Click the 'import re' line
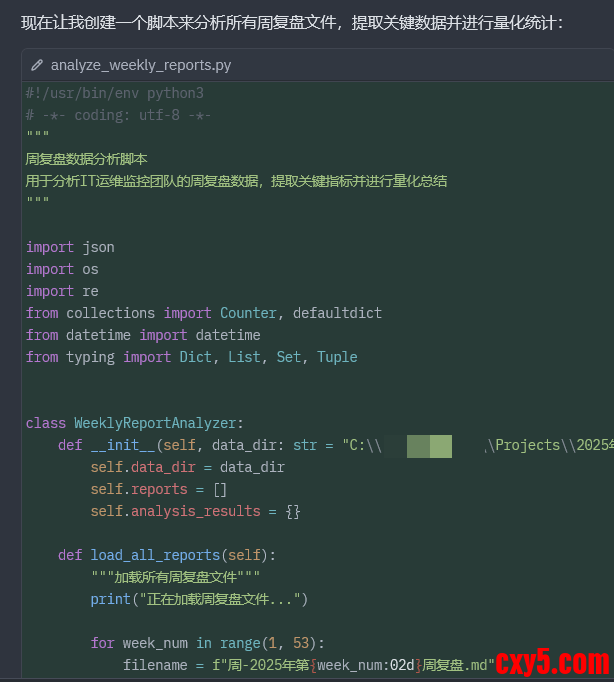614x682 pixels. [62, 291]
